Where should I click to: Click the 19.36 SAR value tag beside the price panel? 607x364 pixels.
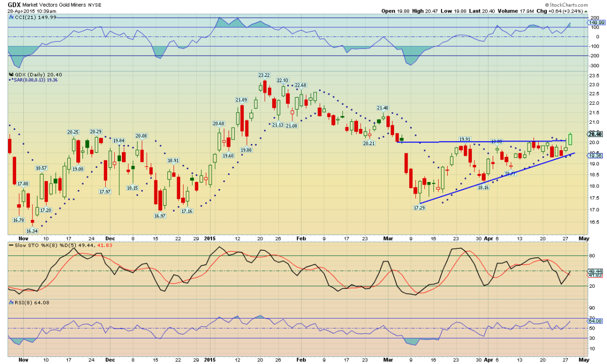596,156
